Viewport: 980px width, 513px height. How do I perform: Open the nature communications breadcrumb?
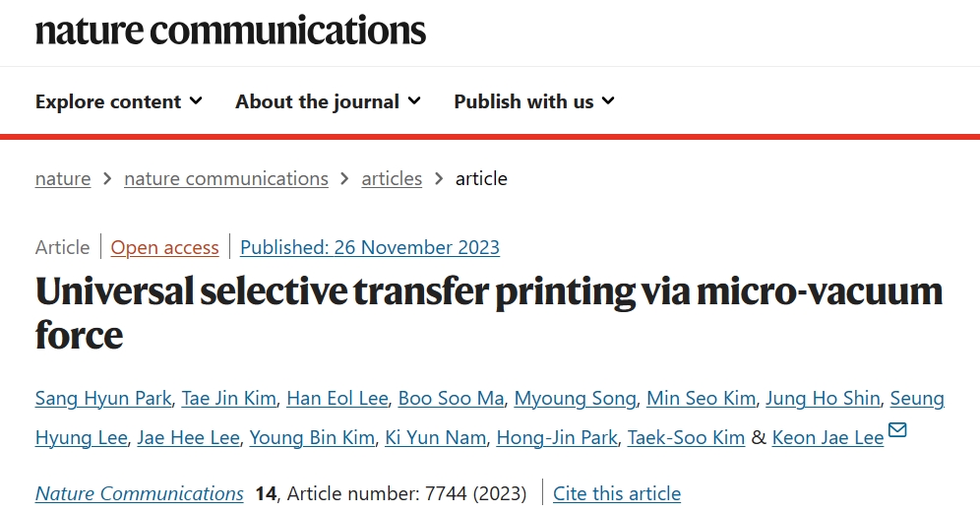(x=225, y=179)
